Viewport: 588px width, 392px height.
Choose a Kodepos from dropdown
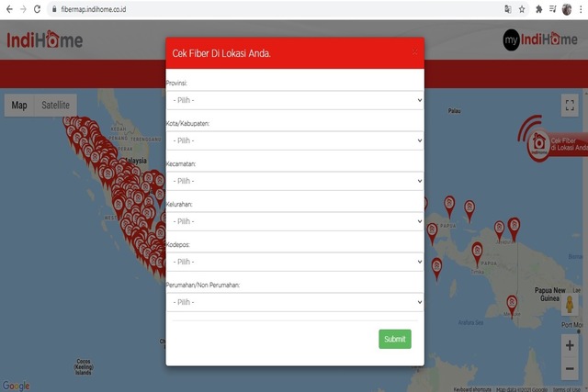click(x=295, y=262)
